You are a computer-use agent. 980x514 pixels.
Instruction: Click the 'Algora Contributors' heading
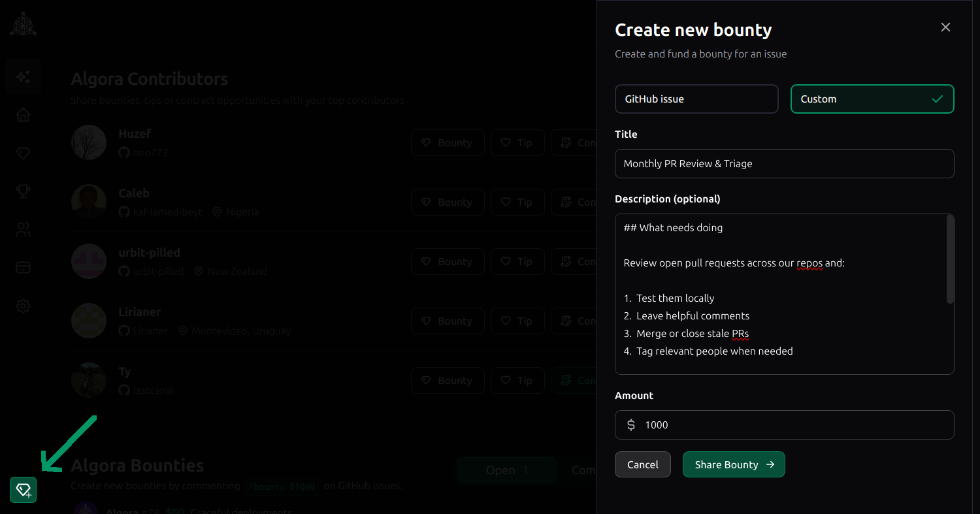point(150,79)
